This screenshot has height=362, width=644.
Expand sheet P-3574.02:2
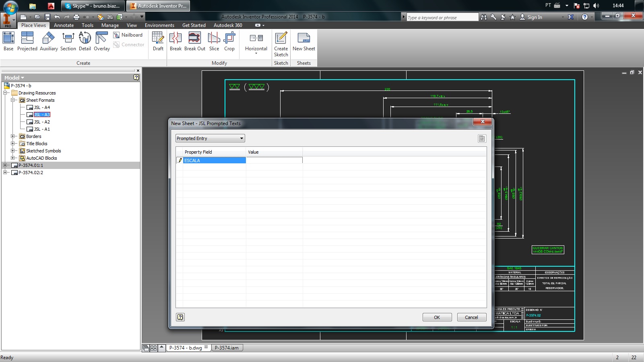point(5,173)
